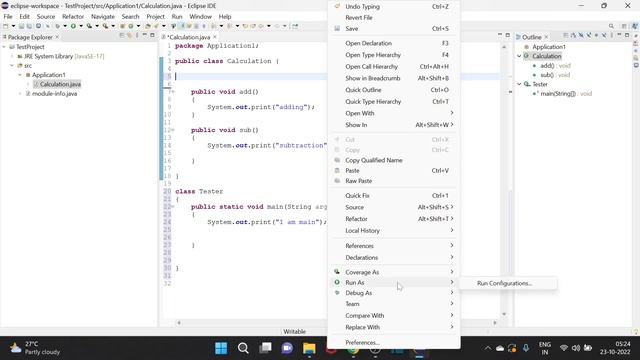Image resolution: width=640 pixels, height=360 pixels.
Task: Expand Open With submenu
Action: (x=394, y=113)
